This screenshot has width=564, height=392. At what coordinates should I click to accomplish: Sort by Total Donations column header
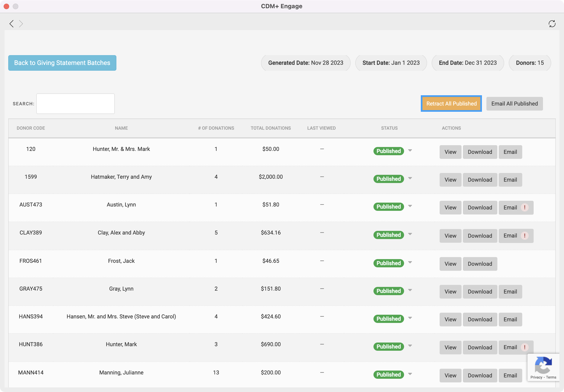point(270,128)
